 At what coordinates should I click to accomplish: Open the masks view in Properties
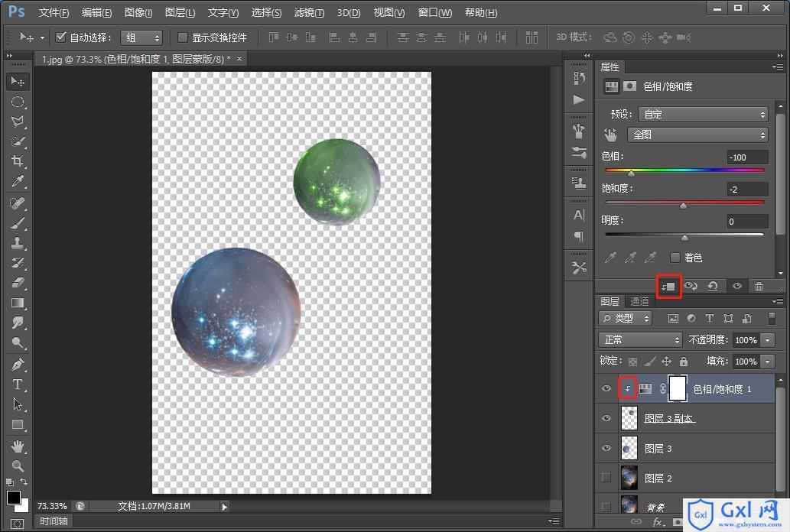[630, 86]
